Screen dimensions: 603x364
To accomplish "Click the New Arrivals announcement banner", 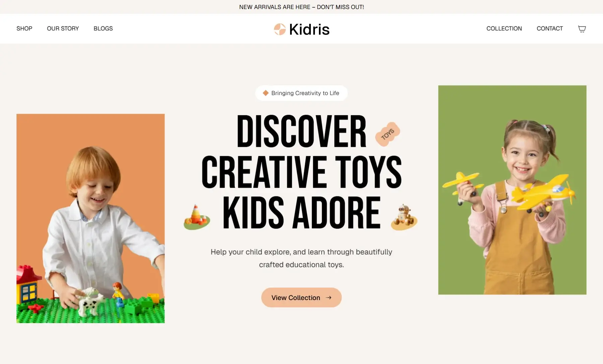I will pos(301,7).
